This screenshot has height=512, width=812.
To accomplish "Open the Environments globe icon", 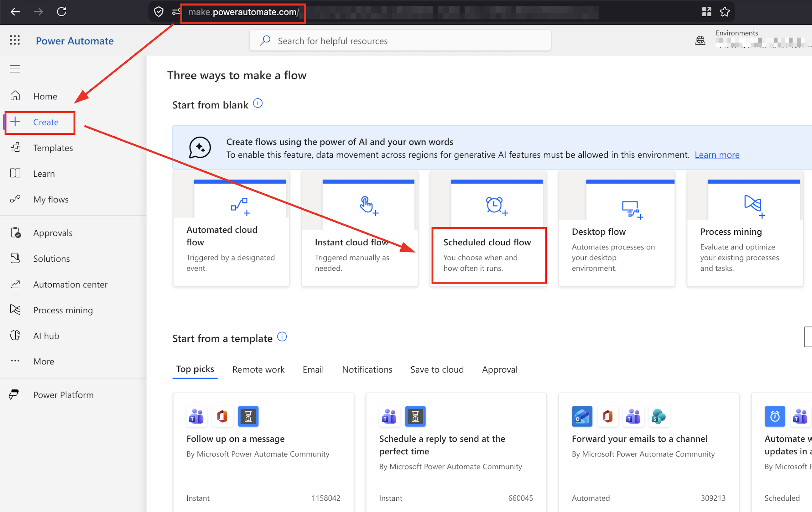I will [x=700, y=41].
